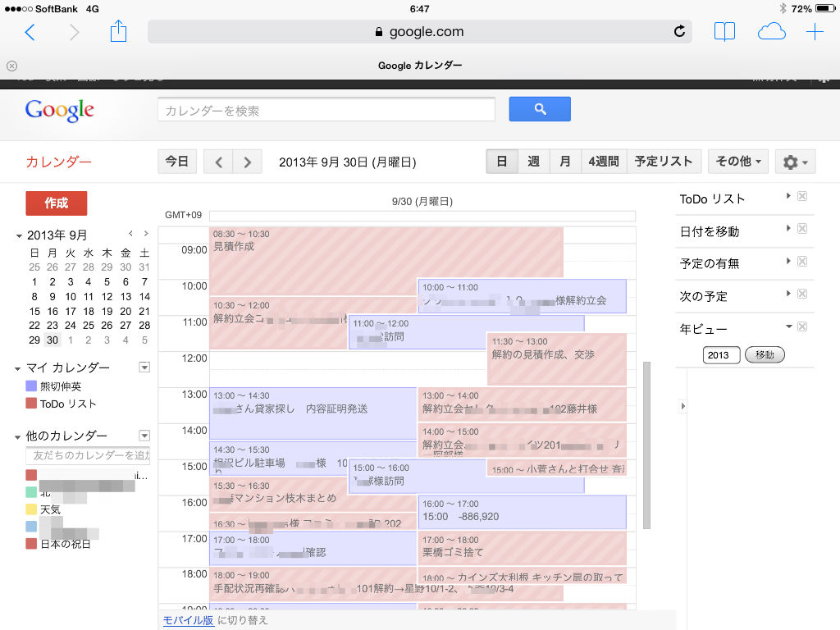This screenshot has width=840, height=630.
Task: Toggle the green other-calendar color box
Action: click(31, 492)
